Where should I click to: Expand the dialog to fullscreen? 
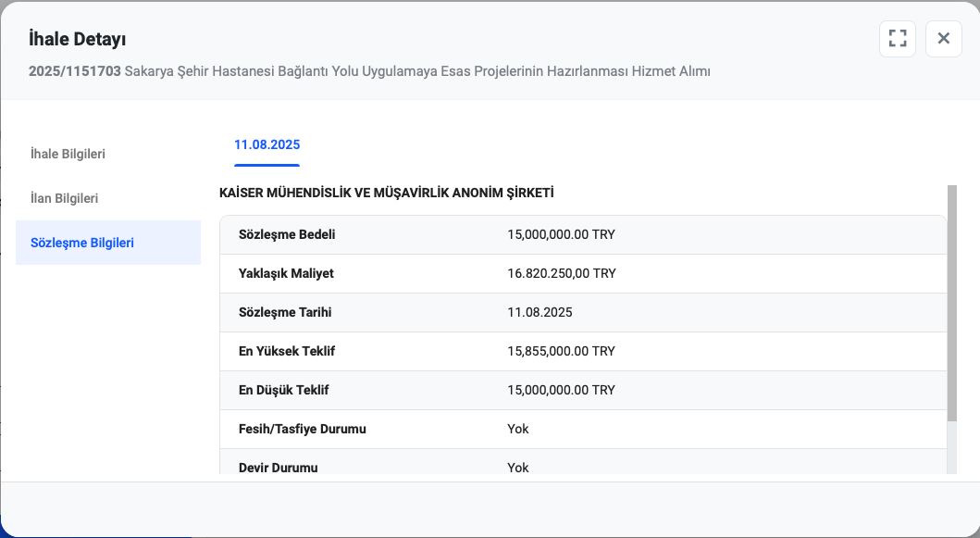(x=898, y=39)
